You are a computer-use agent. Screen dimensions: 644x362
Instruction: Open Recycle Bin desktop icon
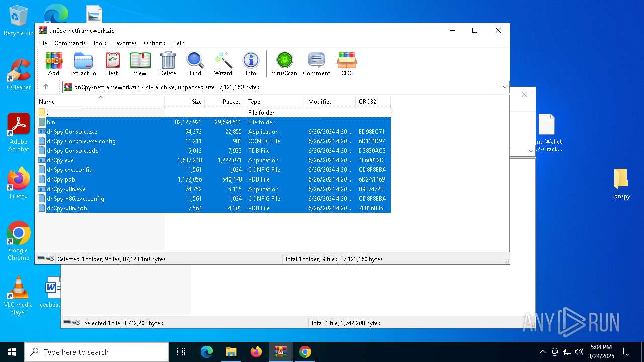point(18,21)
